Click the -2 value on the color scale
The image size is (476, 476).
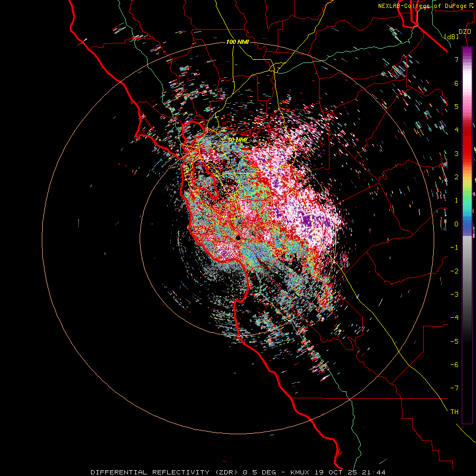coord(454,271)
